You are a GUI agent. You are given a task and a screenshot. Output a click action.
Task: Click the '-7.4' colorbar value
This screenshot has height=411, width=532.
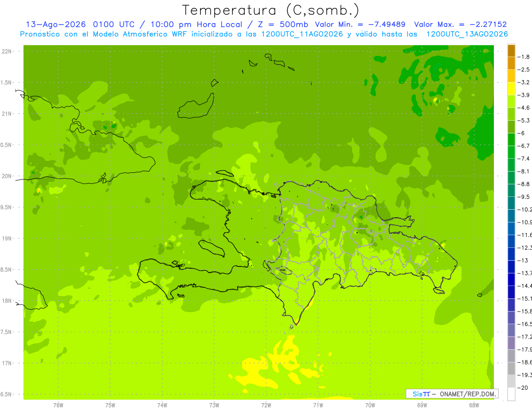[x=524, y=159]
